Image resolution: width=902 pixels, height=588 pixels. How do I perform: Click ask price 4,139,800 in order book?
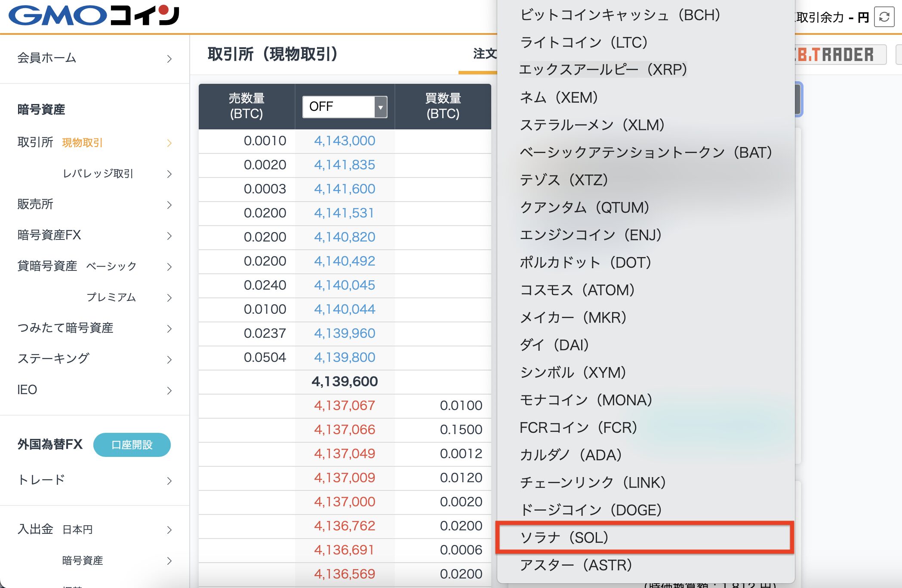point(345,358)
